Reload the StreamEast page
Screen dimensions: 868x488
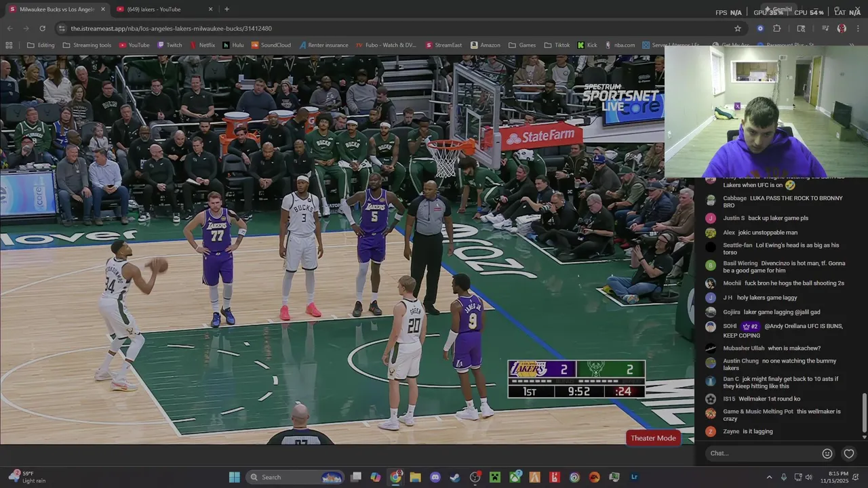42,28
